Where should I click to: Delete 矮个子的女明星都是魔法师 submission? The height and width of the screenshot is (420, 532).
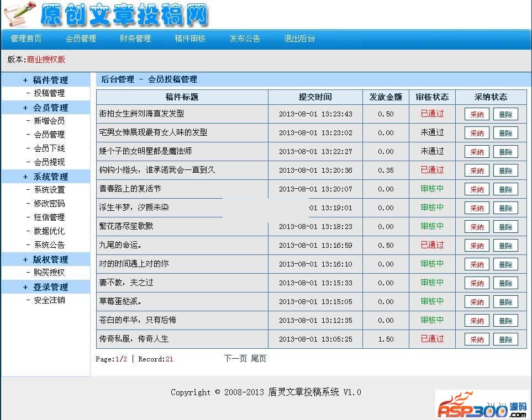click(x=505, y=152)
